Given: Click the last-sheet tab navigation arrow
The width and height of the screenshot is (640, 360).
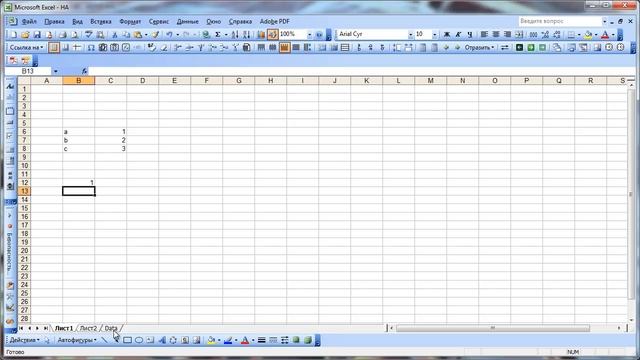Looking at the screenshot, I should (46, 328).
